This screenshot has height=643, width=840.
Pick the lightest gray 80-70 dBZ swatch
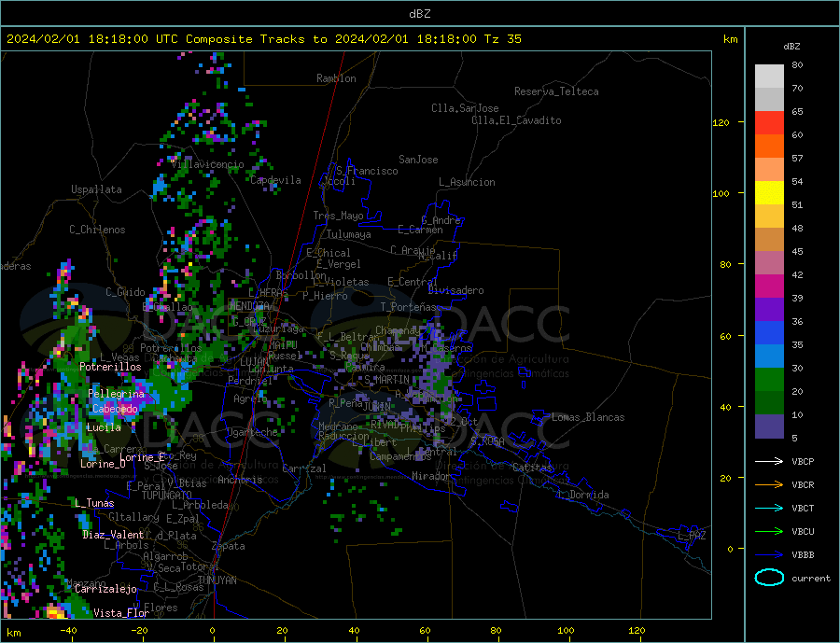769,77
